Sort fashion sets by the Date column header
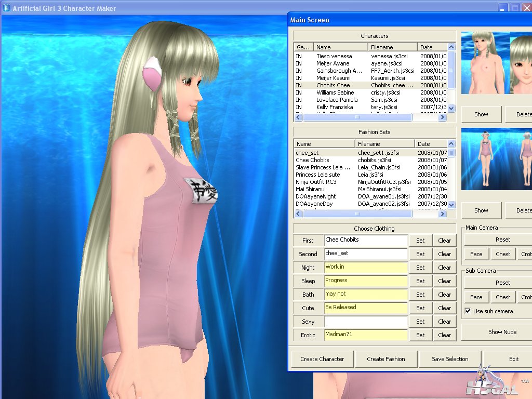532x399 pixels. [x=431, y=144]
